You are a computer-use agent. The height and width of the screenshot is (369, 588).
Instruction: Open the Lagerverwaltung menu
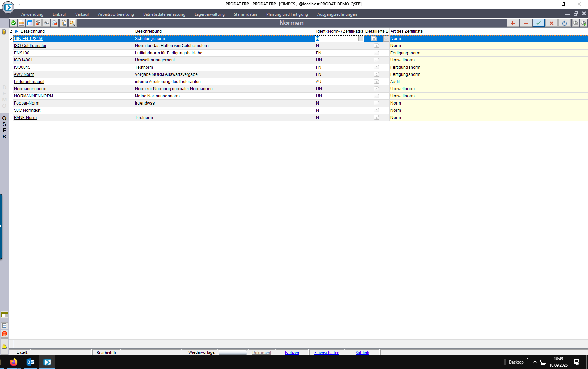click(x=209, y=14)
